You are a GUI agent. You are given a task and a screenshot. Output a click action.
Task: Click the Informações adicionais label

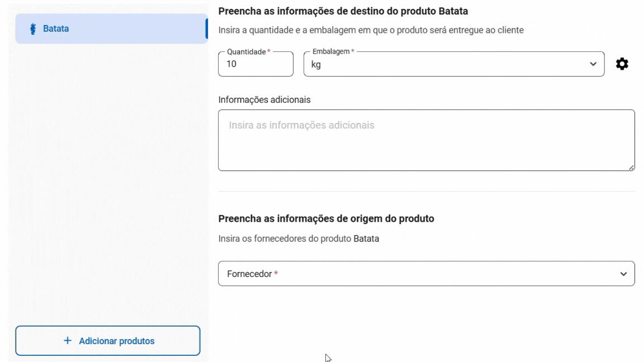pyautogui.click(x=264, y=99)
